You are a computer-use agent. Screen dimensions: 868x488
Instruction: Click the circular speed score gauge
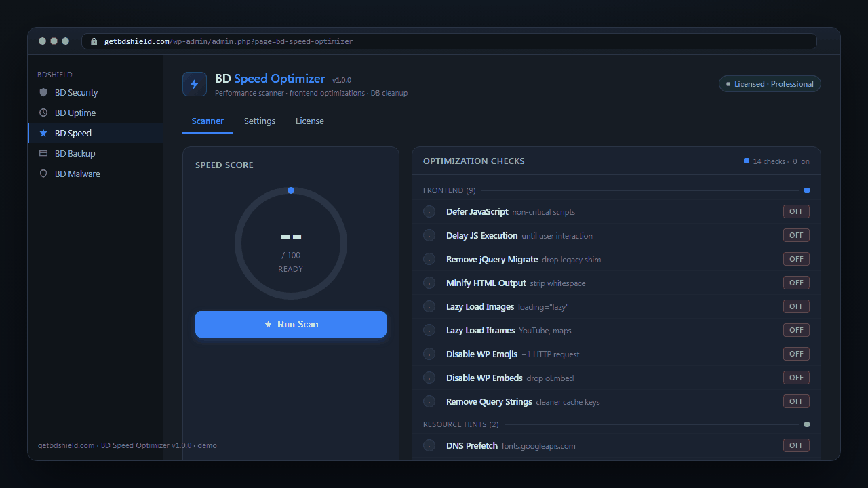click(x=291, y=244)
